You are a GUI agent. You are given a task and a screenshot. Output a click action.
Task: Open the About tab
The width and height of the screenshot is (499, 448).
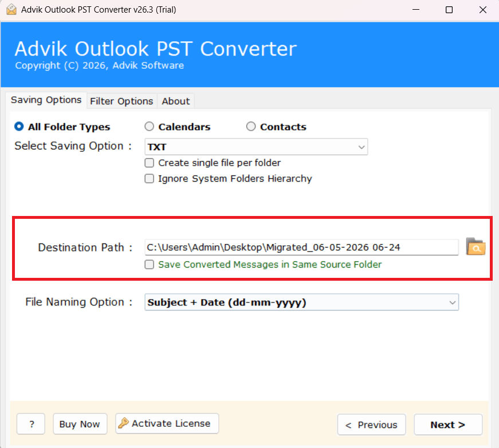[176, 101]
